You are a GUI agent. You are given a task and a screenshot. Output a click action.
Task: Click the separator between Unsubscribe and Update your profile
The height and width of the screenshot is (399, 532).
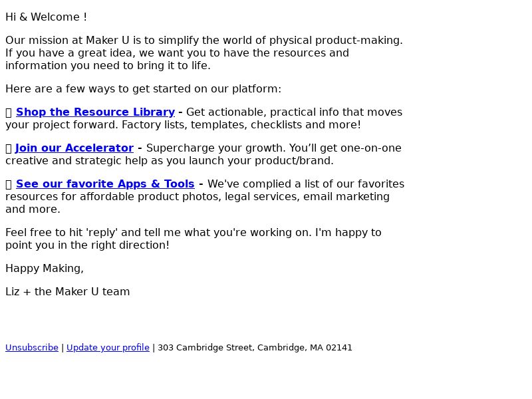[x=63, y=347]
